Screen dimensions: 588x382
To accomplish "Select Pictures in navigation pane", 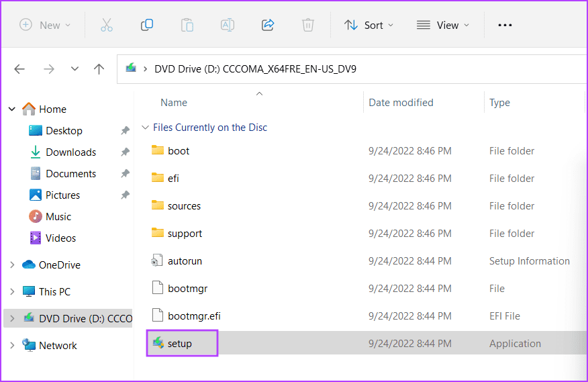I will [62, 195].
